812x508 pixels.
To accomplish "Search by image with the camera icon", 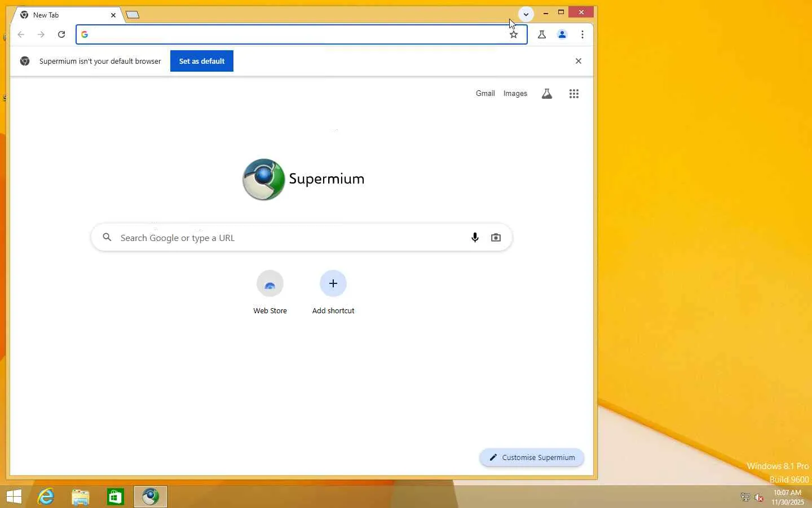I will 496,238.
